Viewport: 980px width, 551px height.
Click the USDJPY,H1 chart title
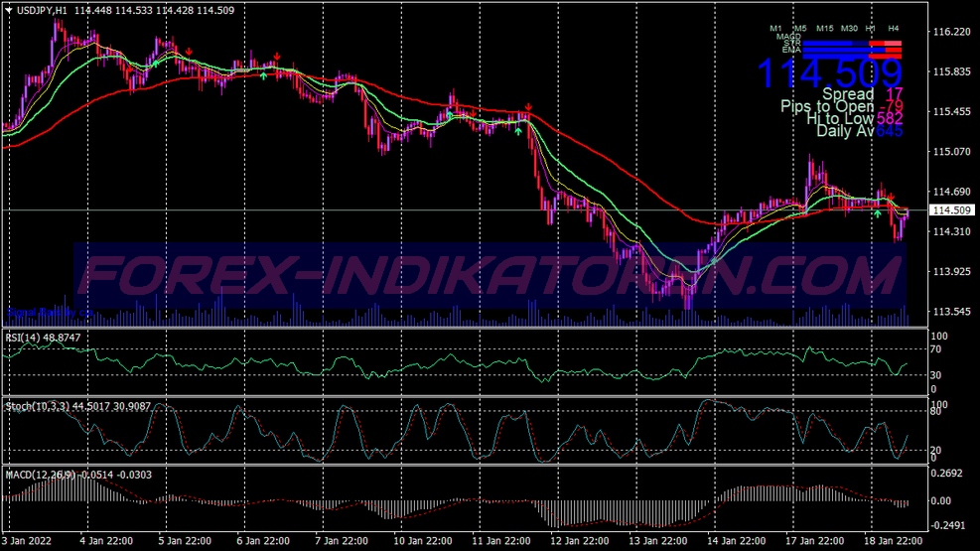(42, 11)
